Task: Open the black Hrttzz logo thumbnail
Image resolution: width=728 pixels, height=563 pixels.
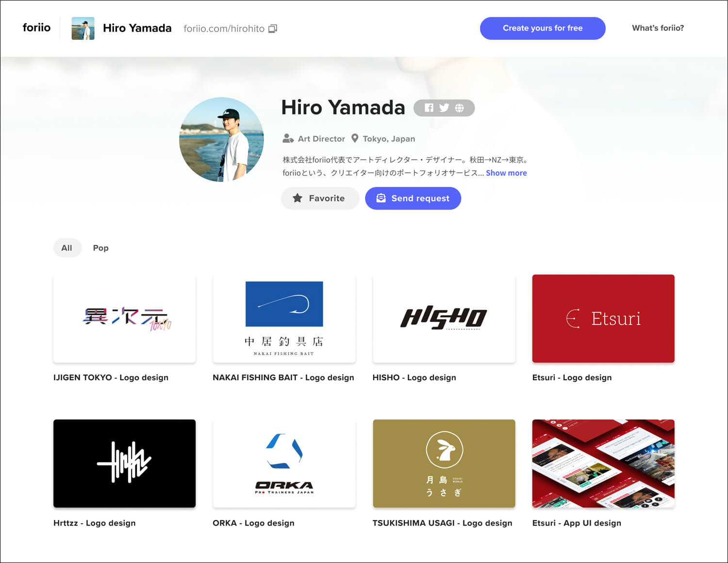Action: pyautogui.click(x=124, y=464)
